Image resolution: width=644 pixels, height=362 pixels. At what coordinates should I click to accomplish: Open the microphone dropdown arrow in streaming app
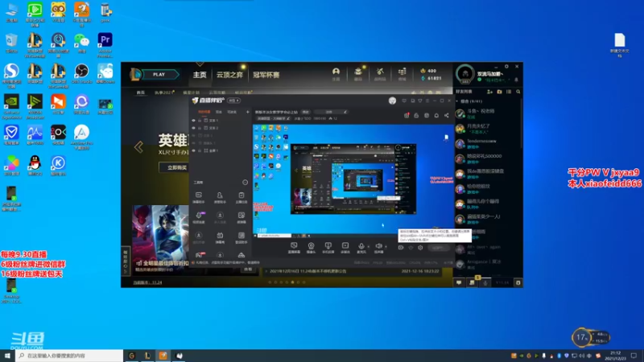click(x=368, y=247)
